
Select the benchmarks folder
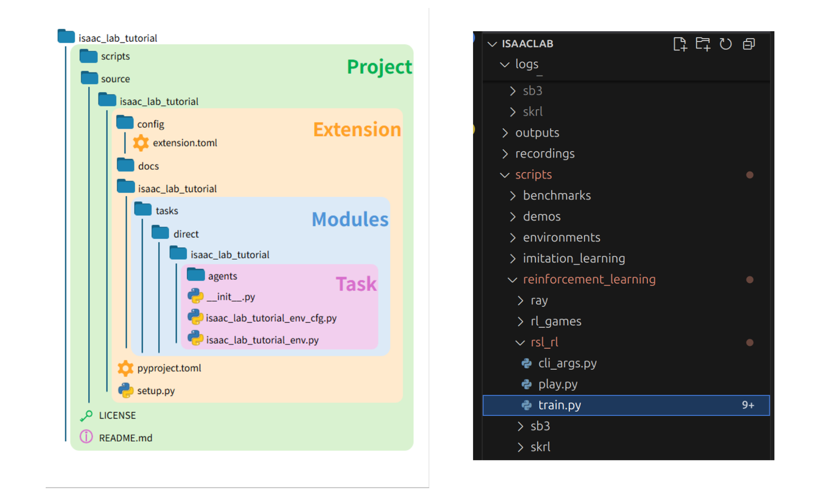(557, 196)
